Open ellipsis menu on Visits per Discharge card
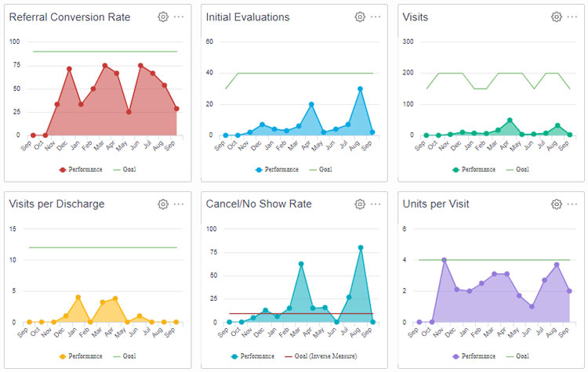588x372 pixels. [x=179, y=204]
